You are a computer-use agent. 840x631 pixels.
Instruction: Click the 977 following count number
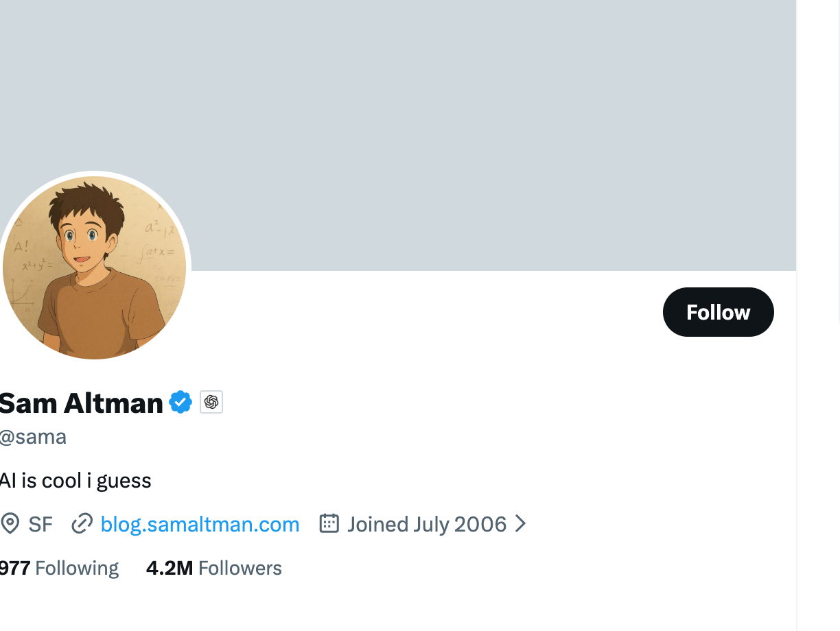14,568
